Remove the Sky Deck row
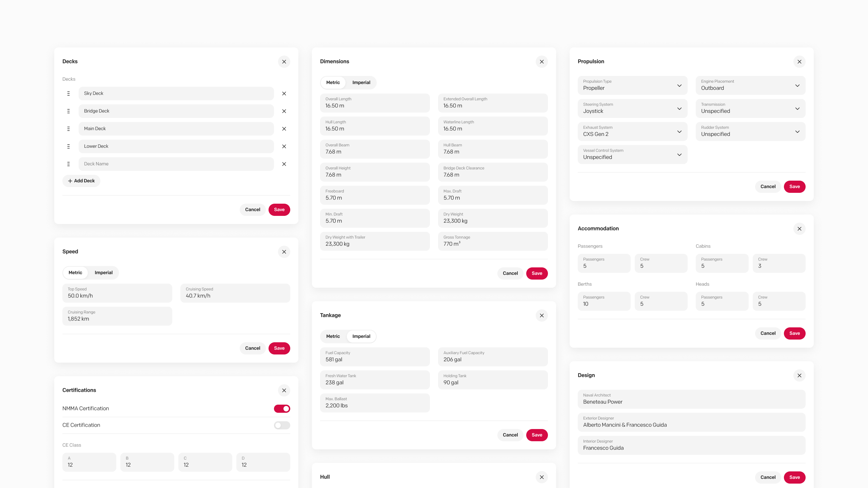Image resolution: width=868 pixels, height=488 pixels. tap(284, 94)
